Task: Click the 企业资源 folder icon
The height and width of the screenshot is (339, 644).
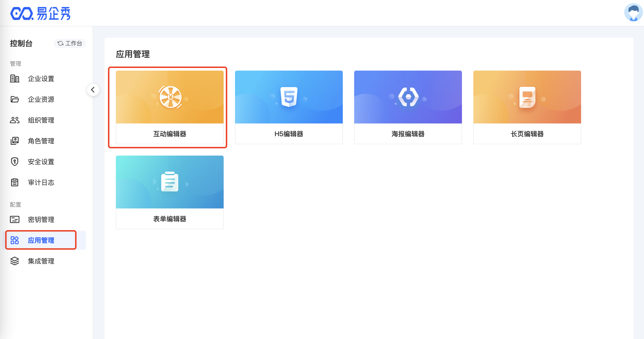Action: 14,99
